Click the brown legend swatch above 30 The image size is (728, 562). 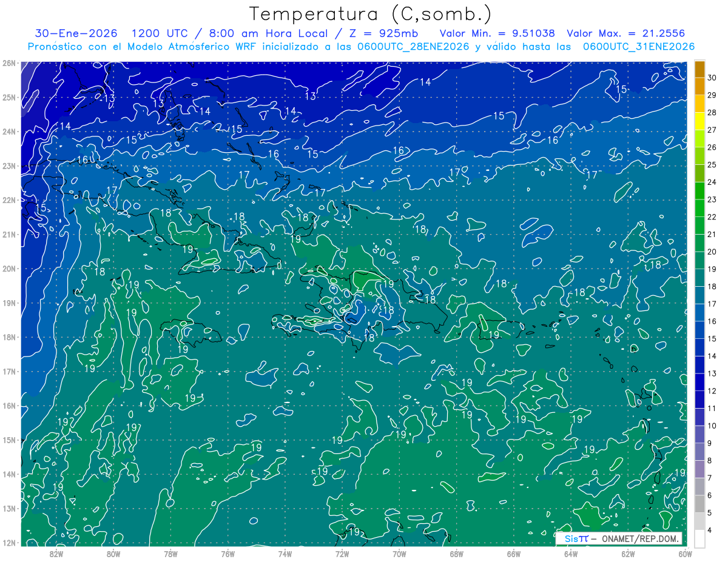coord(699,69)
